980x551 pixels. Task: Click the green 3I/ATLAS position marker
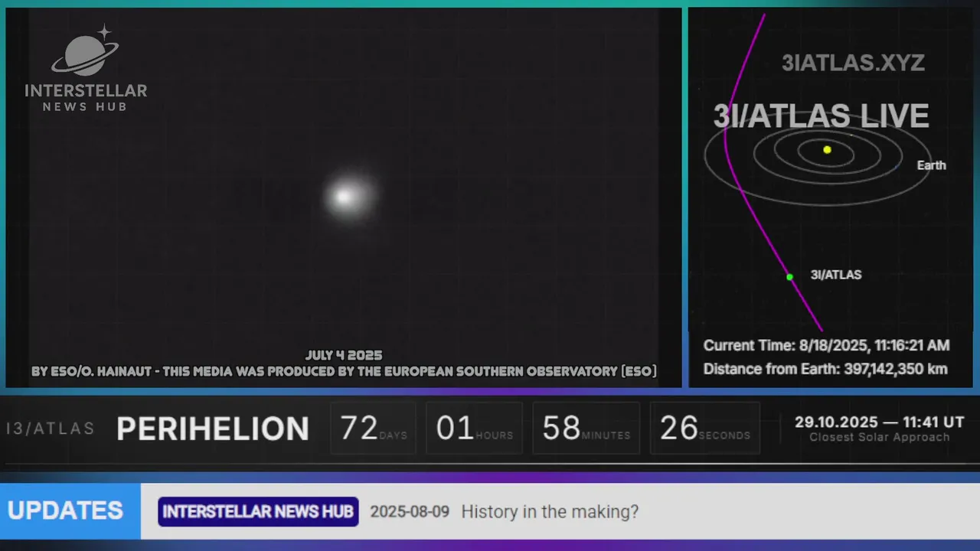789,277
